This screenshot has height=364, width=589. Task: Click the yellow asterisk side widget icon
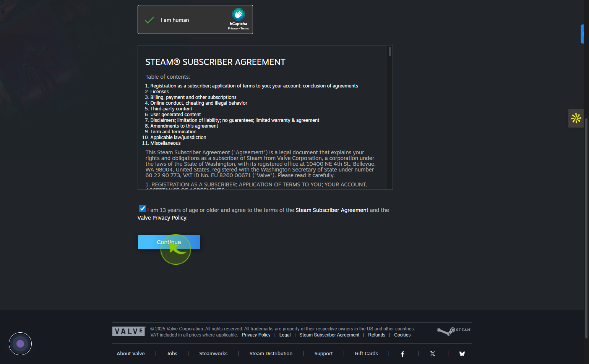click(576, 118)
